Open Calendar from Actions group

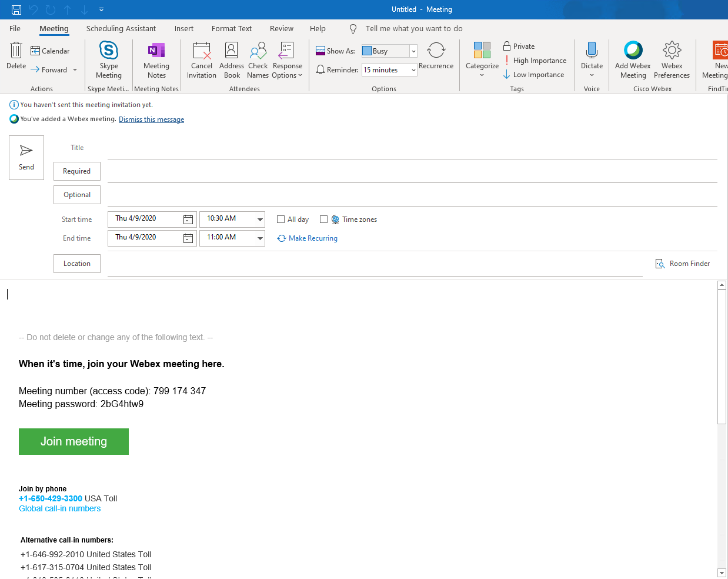(x=50, y=51)
